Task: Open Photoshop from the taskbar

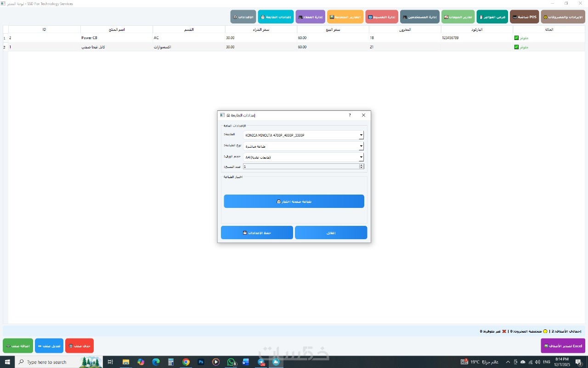Action: pyautogui.click(x=201, y=362)
